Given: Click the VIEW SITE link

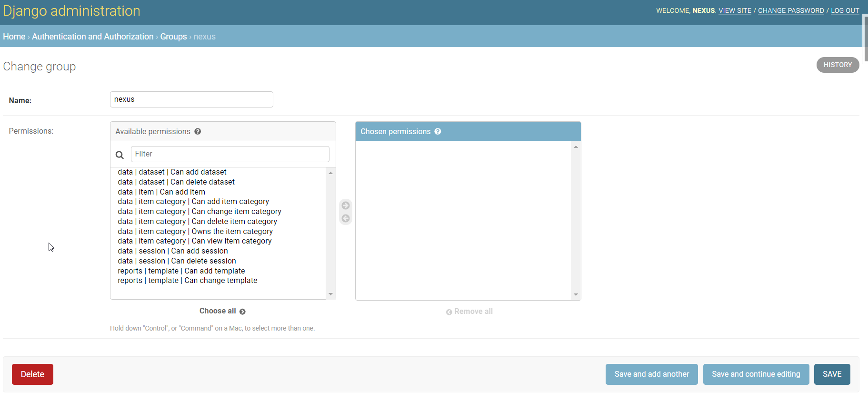Looking at the screenshot, I should pos(735,10).
